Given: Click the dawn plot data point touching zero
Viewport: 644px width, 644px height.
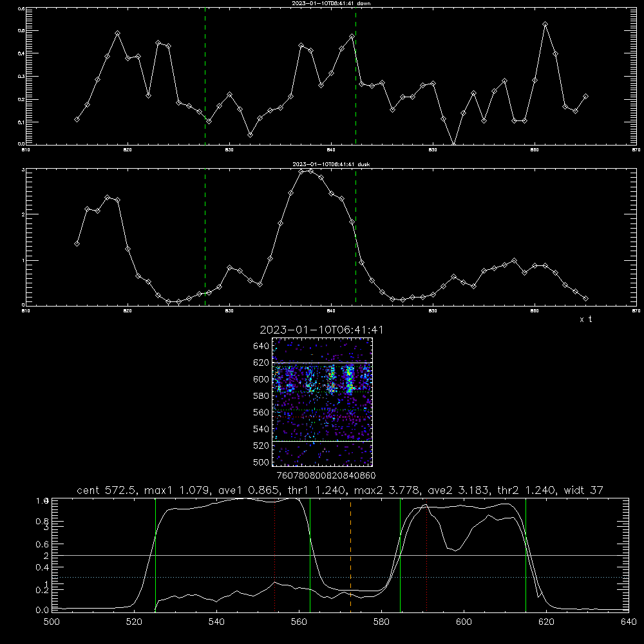Looking at the screenshot, I should 453,144.
